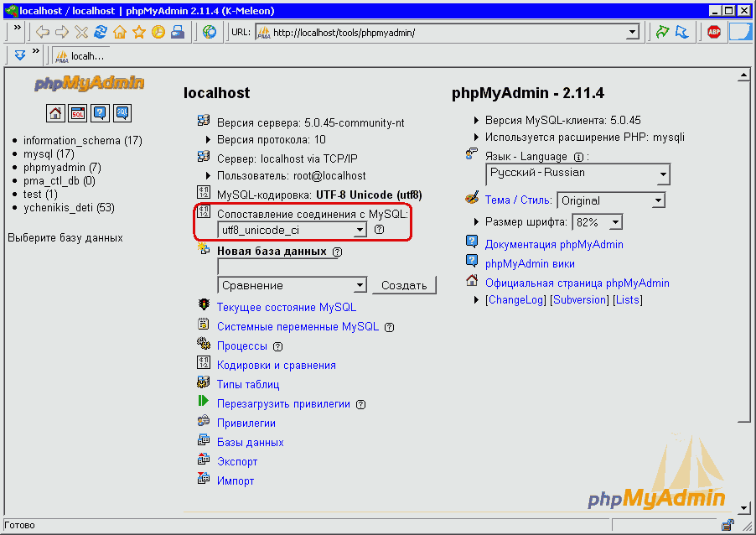Open the SQL query window icon
The width and height of the screenshot is (756, 535).
click(x=78, y=113)
